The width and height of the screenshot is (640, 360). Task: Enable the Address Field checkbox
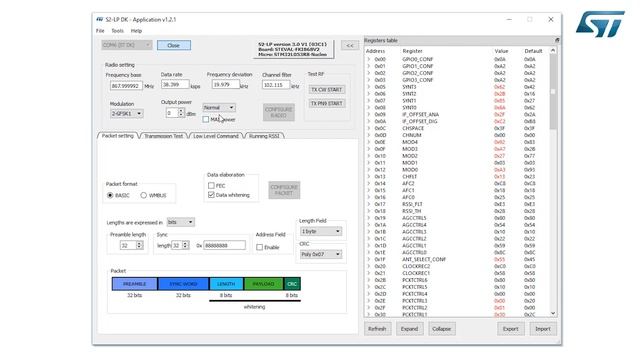pyautogui.click(x=260, y=247)
